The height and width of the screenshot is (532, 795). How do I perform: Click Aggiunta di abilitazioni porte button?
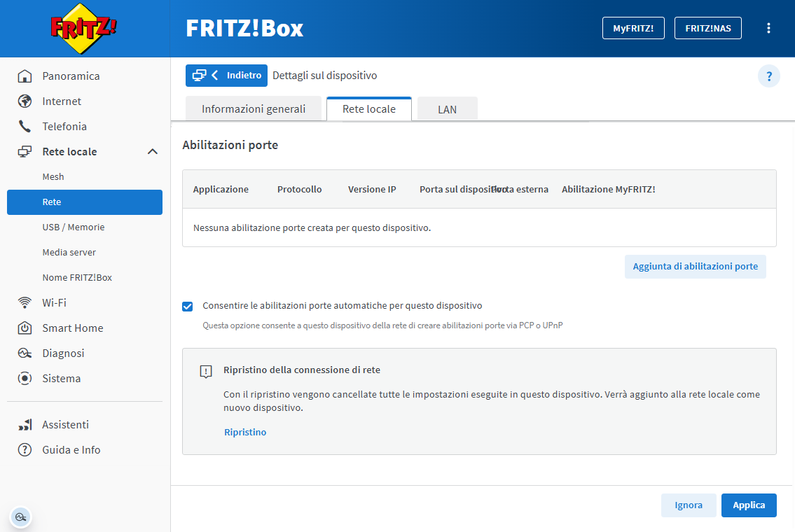[695, 267]
